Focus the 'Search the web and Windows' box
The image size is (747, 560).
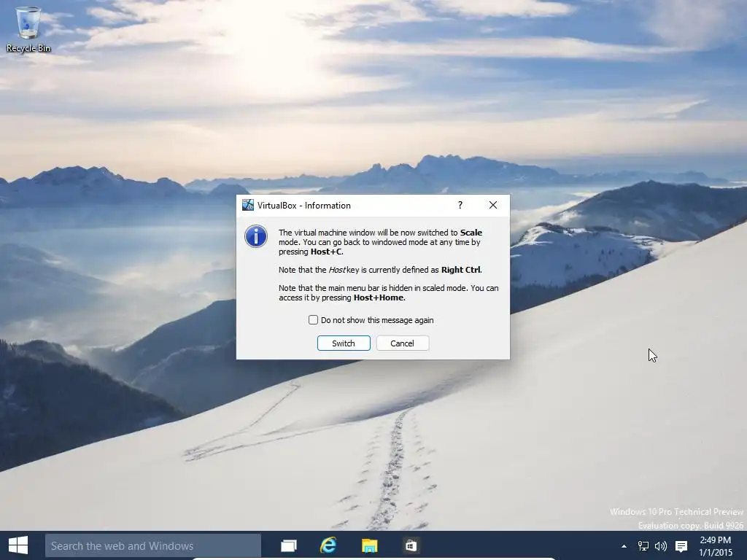pyautogui.click(x=153, y=545)
